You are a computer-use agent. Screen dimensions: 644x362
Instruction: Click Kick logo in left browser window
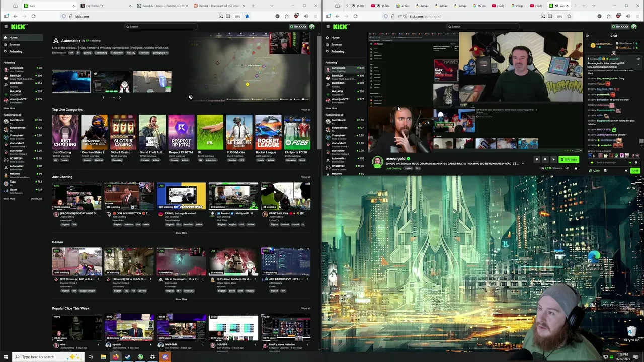coord(18,27)
